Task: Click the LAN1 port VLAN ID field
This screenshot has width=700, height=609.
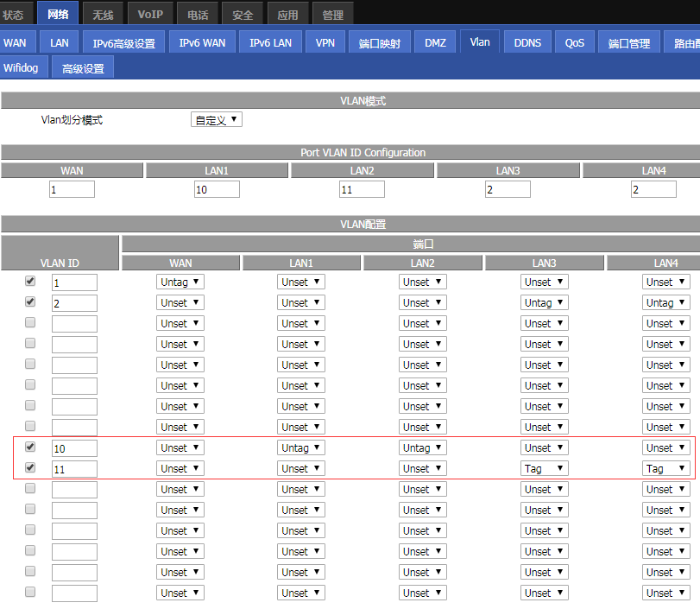Action: click(x=217, y=189)
